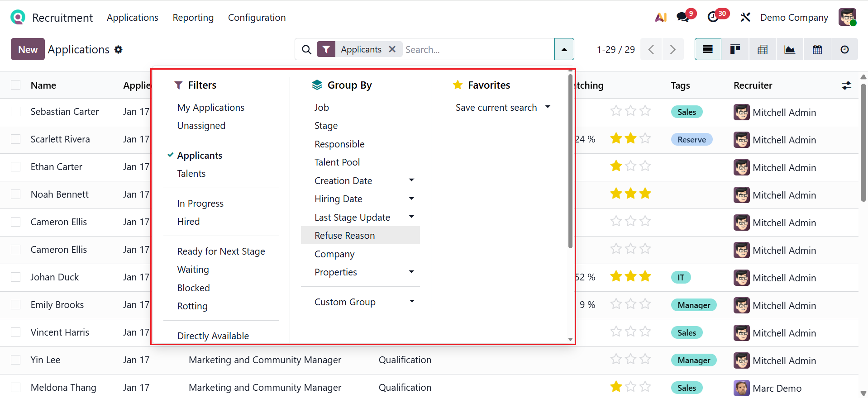Open the calendar view
Image resolution: width=868 pixels, height=398 pixels.
[817, 49]
